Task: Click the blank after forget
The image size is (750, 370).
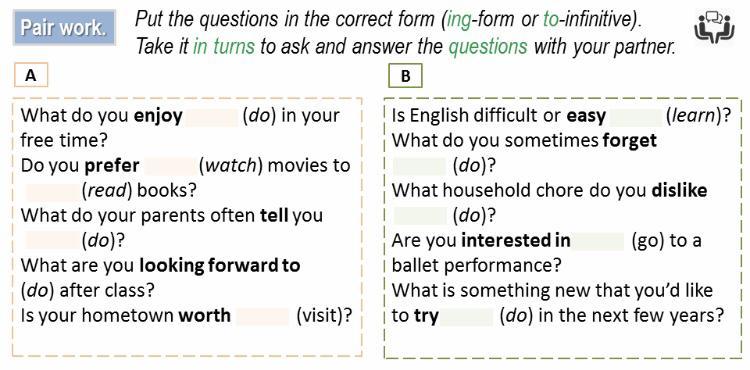Action: [x=419, y=166]
